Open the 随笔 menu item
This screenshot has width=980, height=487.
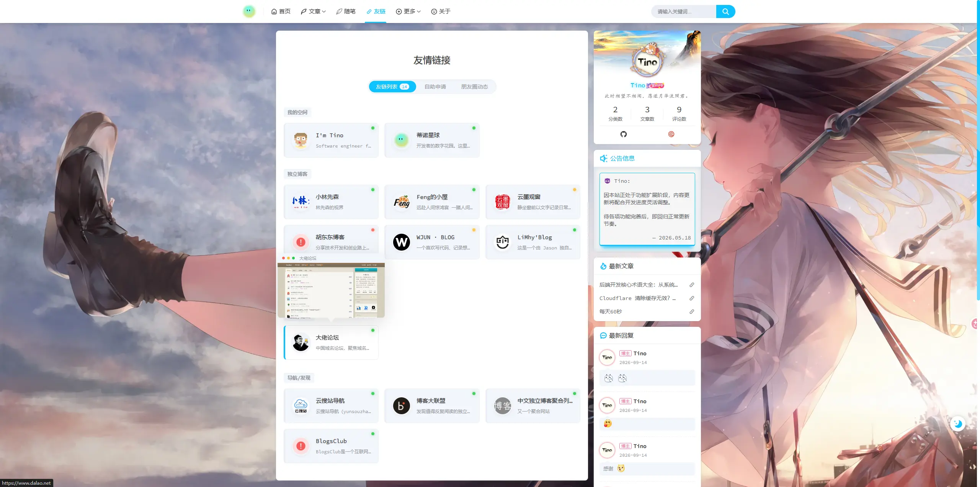click(346, 11)
